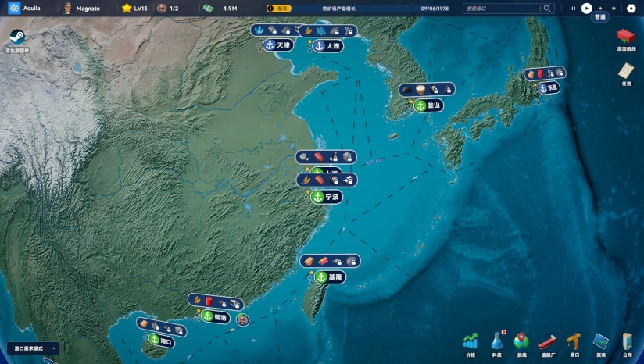The image size is (644, 364).
Task: Pause the game simulation
Action: tap(573, 9)
